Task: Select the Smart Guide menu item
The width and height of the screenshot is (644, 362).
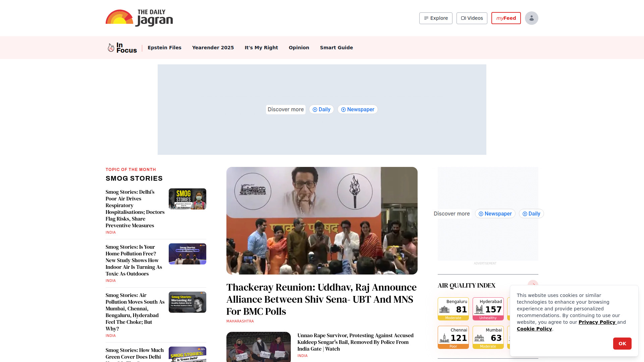Action: [x=336, y=48]
